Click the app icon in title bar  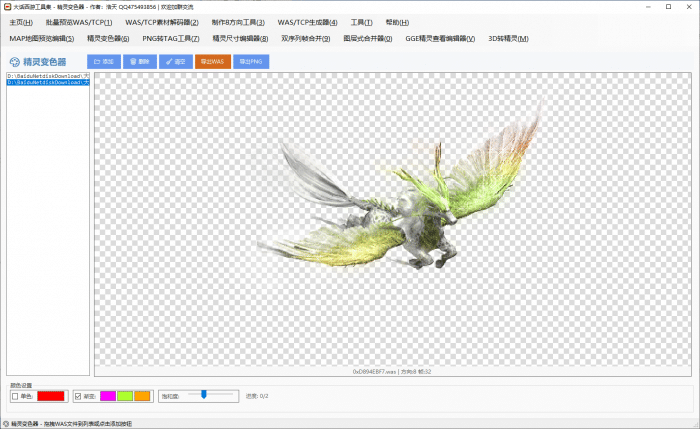pyautogui.click(x=8, y=6)
